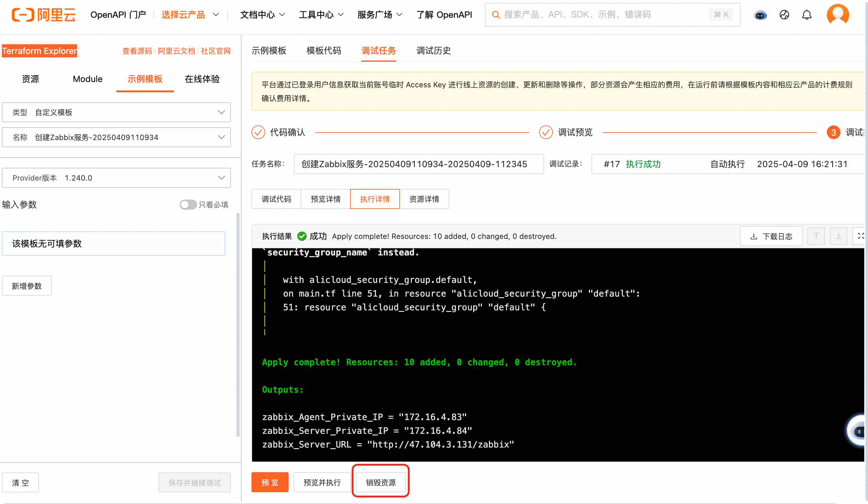Open the 查看源码 link
The width and height of the screenshot is (868, 504).
[x=137, y=51]
